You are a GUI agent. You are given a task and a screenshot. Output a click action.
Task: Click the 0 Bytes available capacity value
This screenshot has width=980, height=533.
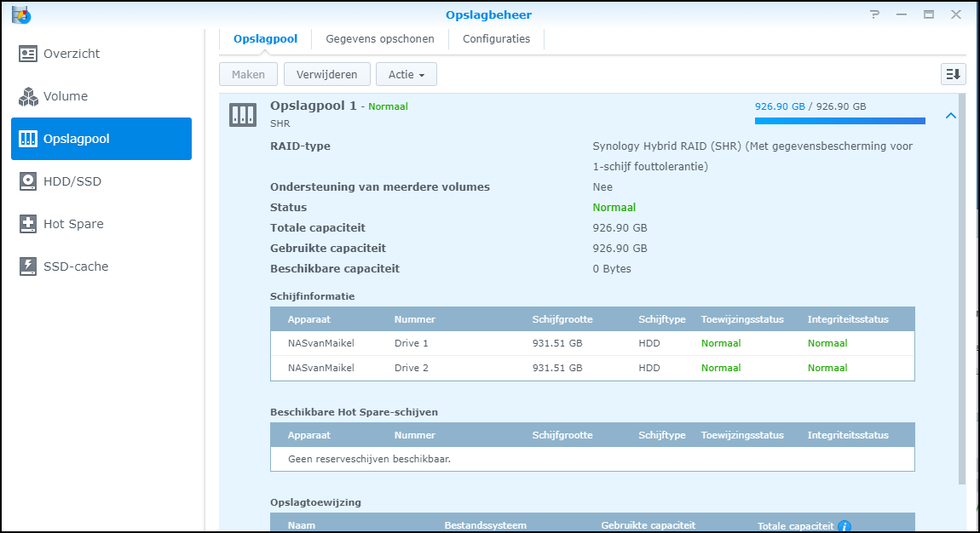(x=612, y=269)
